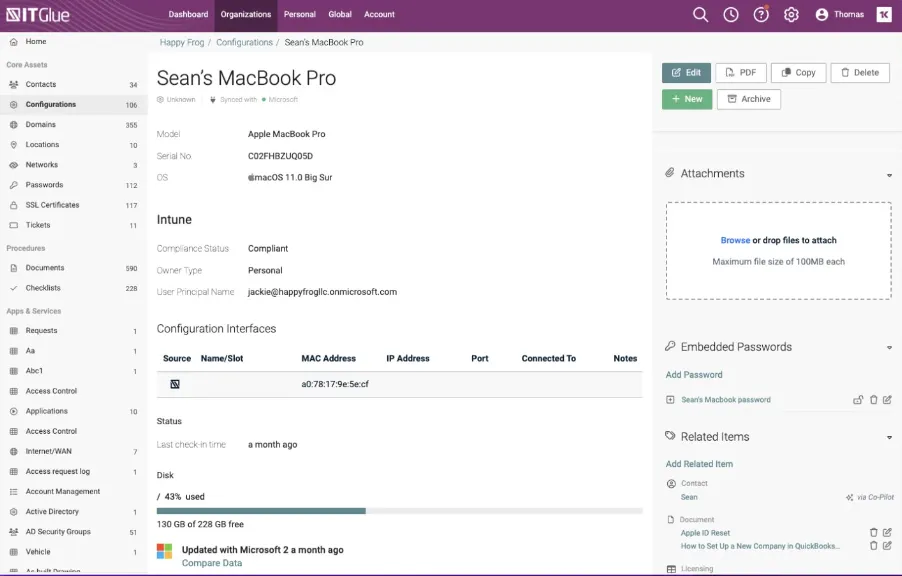
Task: Collapse the Related Items section
Action: click(x=889, y=438)
